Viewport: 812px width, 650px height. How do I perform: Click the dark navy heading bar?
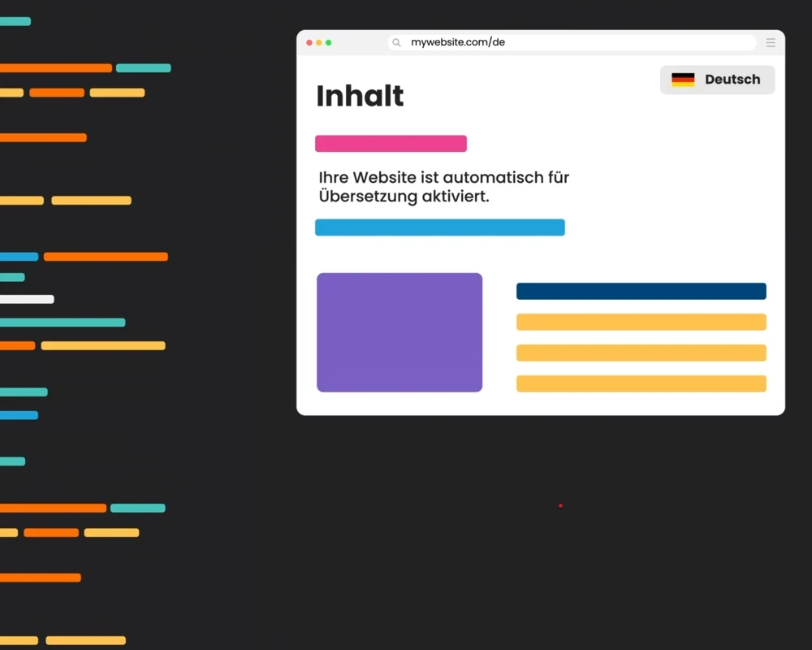641,290
